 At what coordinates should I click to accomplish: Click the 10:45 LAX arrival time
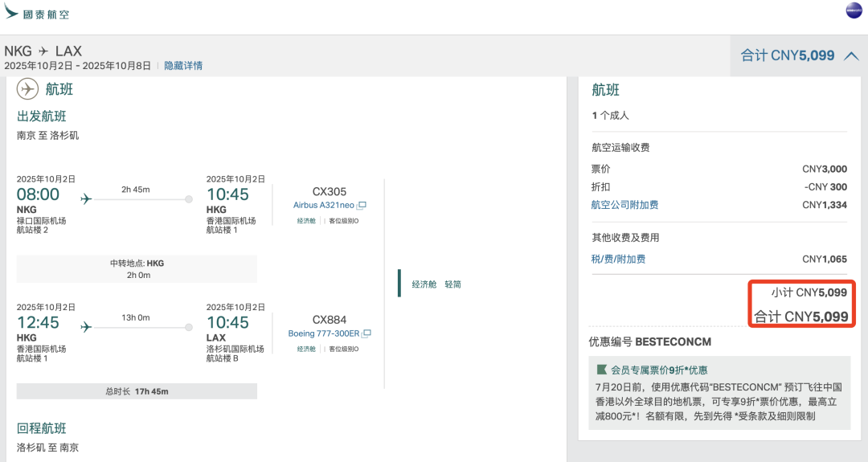pos(227,323)
